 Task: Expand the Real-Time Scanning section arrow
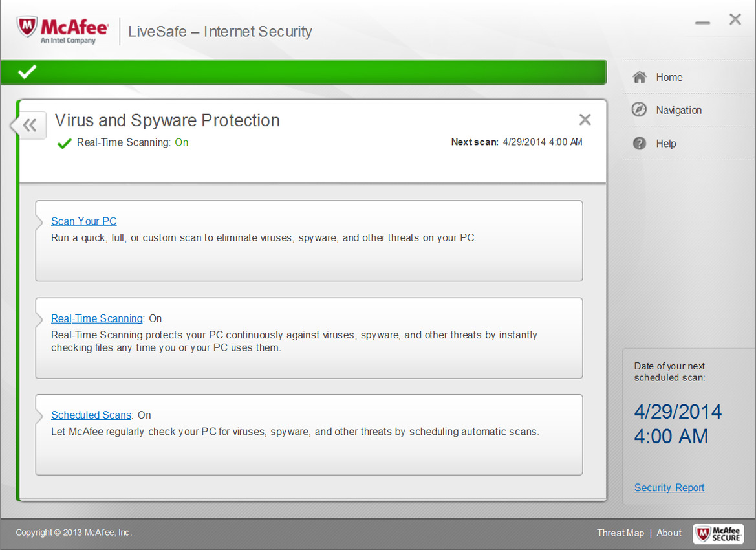pos(39,319)
